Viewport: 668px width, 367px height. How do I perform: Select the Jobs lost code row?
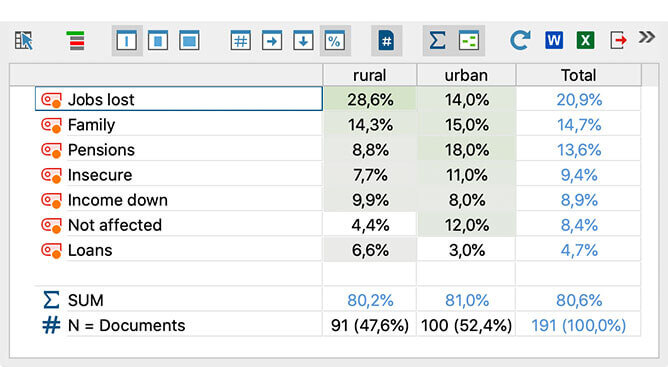pyautogui.click(x=179, y=99)
